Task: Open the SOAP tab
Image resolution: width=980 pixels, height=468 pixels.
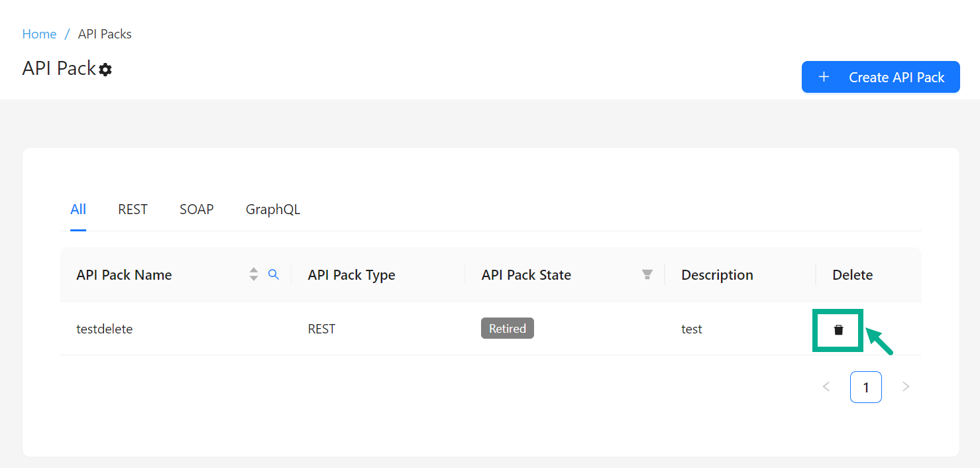Action: (x=196, y=209)
